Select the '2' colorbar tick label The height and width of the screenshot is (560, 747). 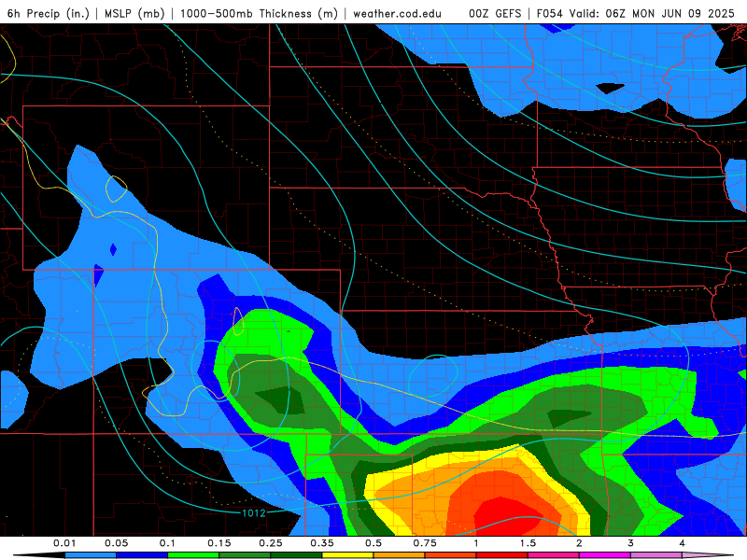pos(579,543)
